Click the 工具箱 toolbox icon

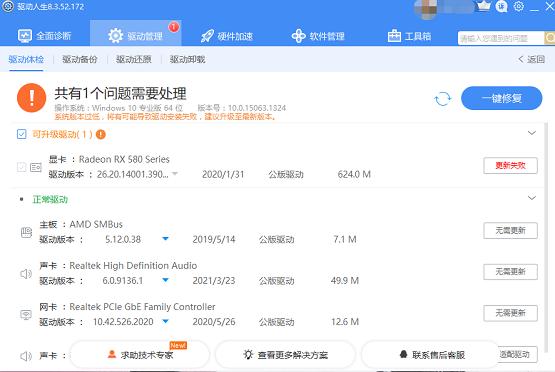click(394, 36)
